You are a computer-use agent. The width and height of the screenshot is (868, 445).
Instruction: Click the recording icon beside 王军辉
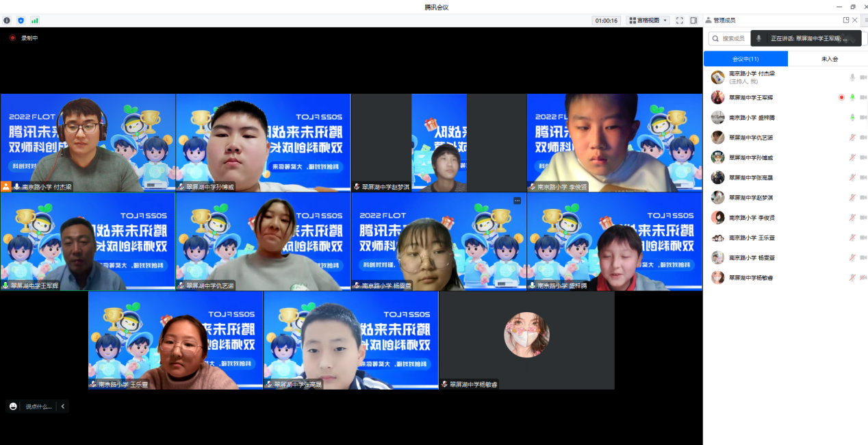[x=841, y=98]
